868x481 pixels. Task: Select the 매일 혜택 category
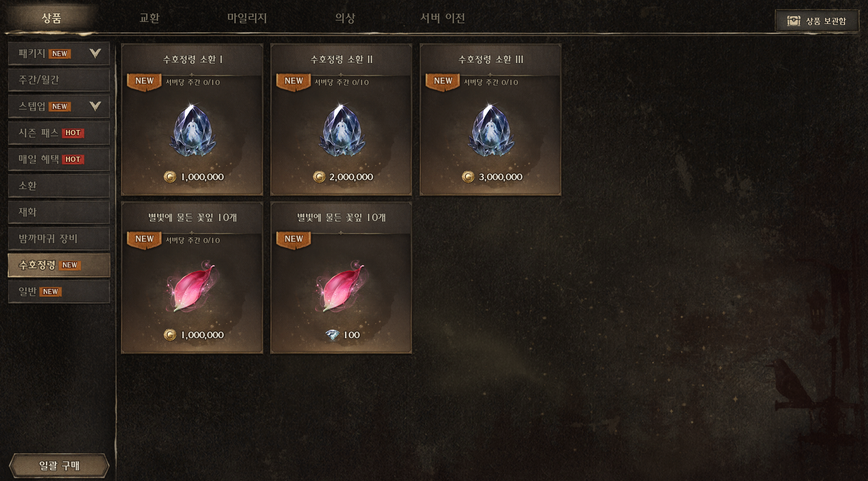pyautogui.click(x=59, y=159)
